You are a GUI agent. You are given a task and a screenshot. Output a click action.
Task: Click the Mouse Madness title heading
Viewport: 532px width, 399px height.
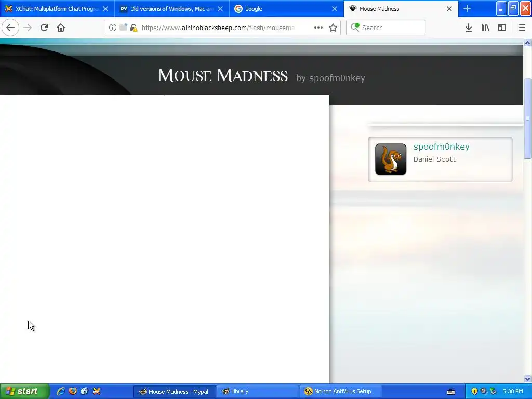tap(223, 75)
